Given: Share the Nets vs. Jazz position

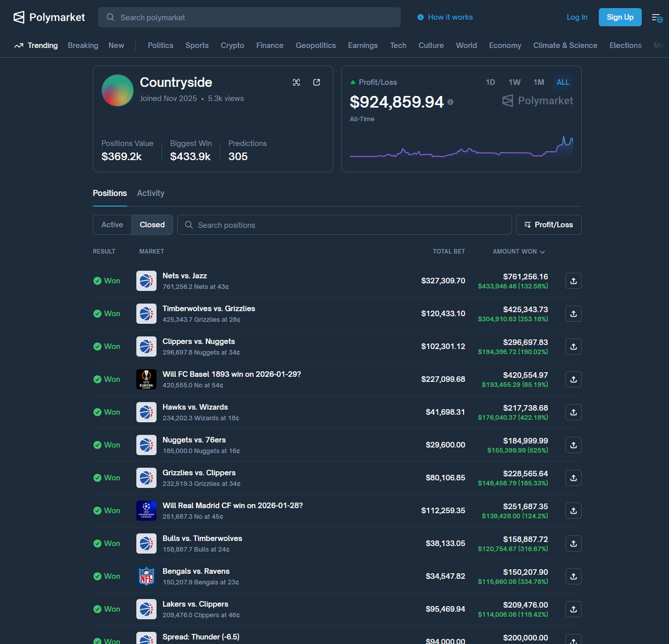Looking at the screenshot, I should tap(573, 281).
